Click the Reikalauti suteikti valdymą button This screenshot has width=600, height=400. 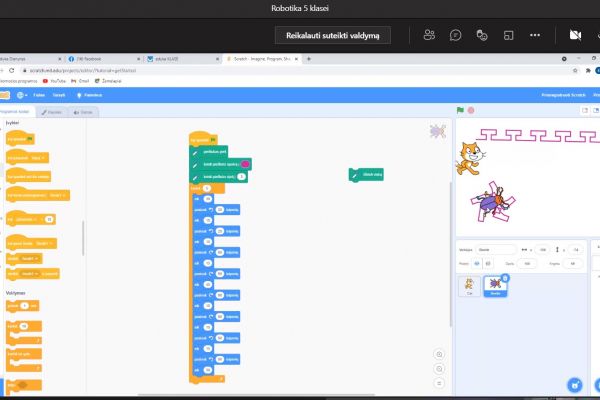coord(333,35)
